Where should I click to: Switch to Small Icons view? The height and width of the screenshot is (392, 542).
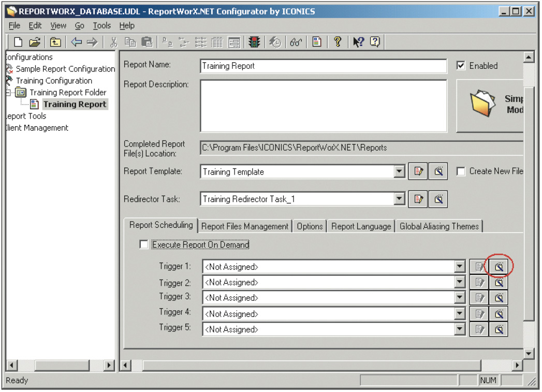(x=184, y=42)
